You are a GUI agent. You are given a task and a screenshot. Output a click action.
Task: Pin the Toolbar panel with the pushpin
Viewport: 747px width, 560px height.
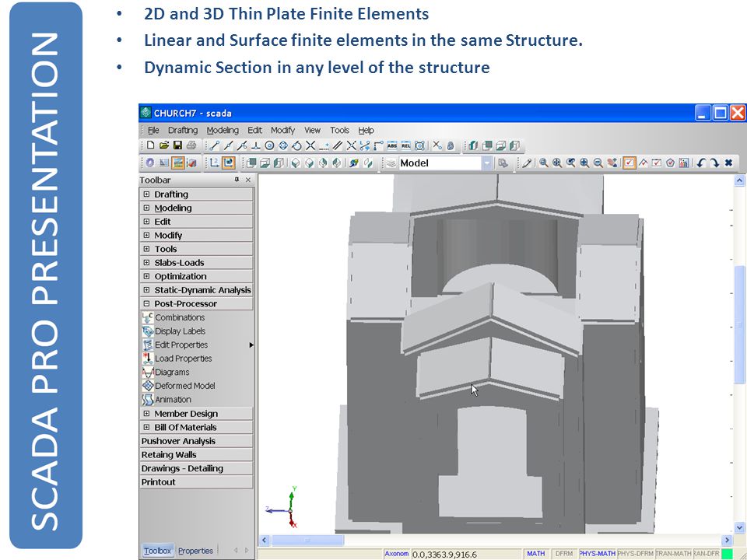pyautogui.click(x=237, y=180)
